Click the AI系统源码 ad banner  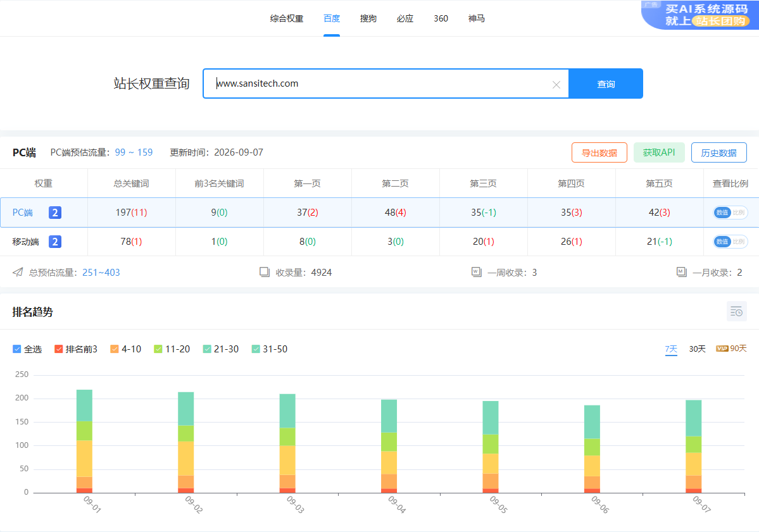[700, 15]
